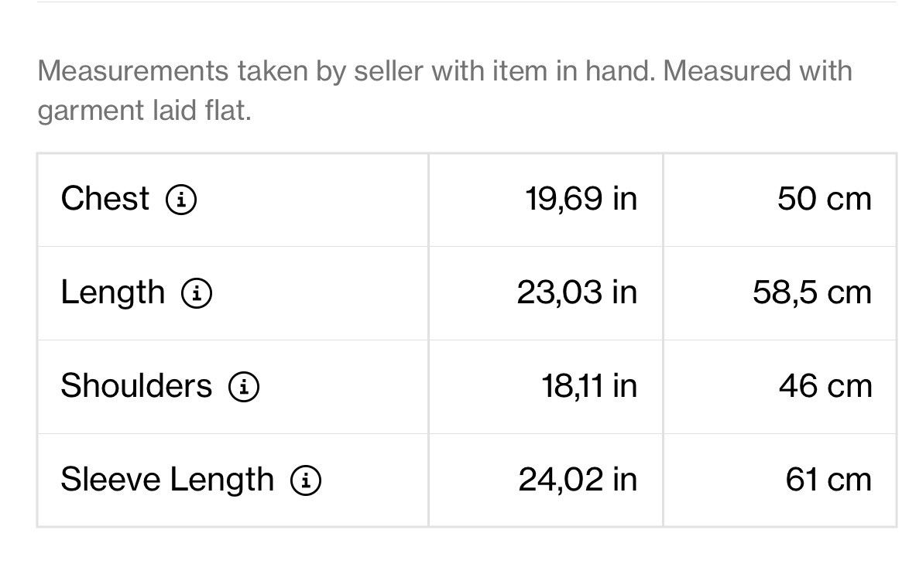This screenshot has width=909, height=588.
Task: Select the Sleeve Length row label
Action: click(x=167, y=480)
